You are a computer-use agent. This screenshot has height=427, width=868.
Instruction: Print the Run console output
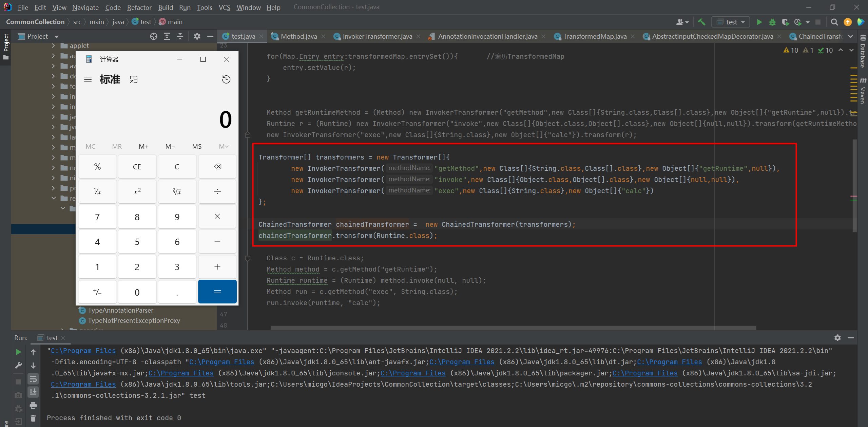coord(33,405)
